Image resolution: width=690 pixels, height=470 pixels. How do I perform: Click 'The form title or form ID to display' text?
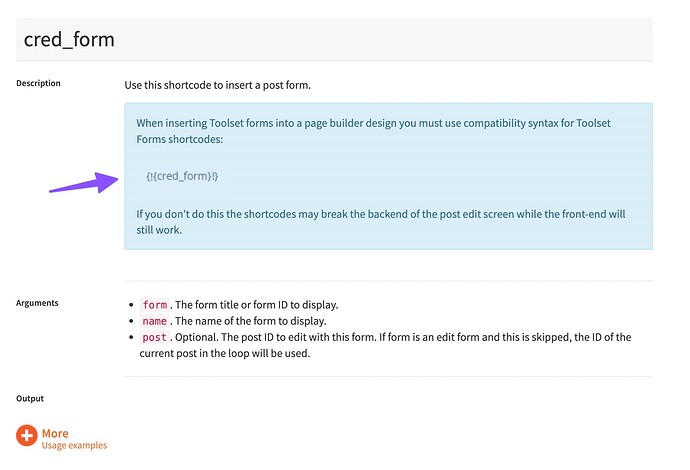(257, 305)
